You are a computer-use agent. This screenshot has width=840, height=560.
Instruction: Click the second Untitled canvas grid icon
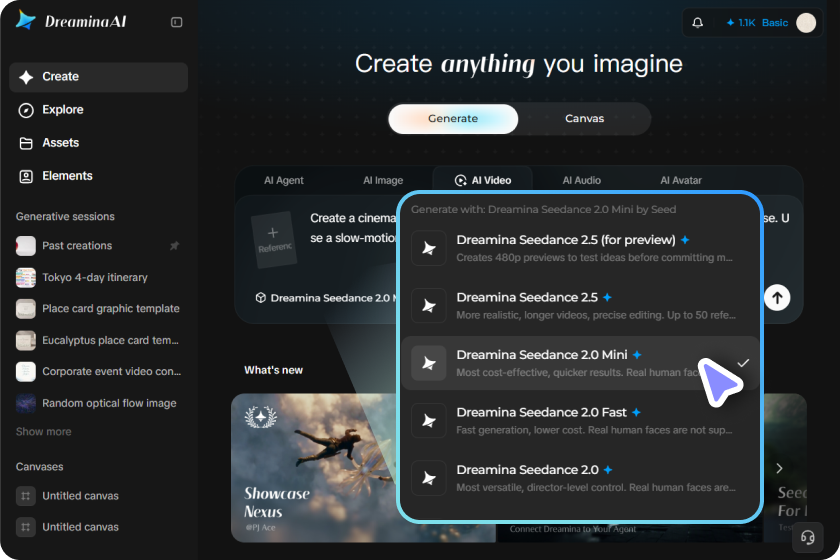click(x=26, y=527)
